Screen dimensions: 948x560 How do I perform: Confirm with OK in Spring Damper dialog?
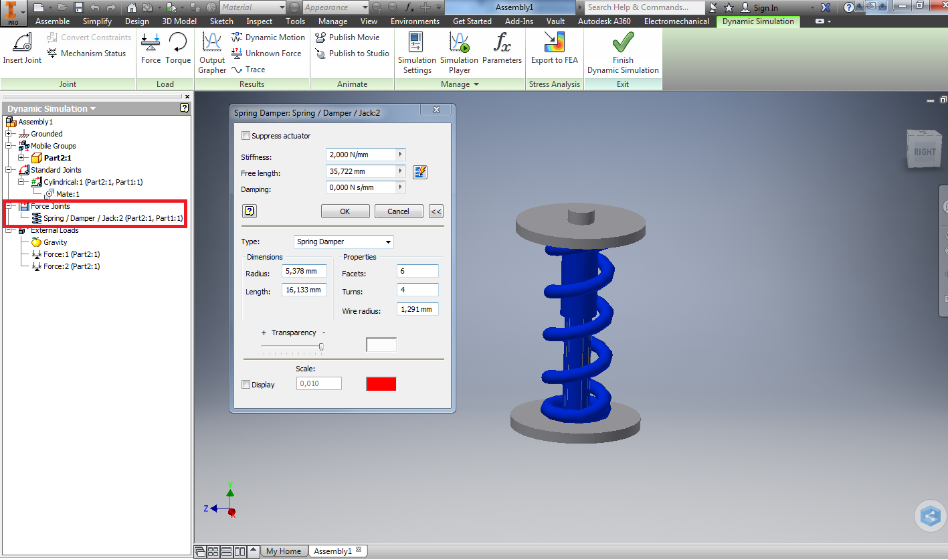point(345,211)
